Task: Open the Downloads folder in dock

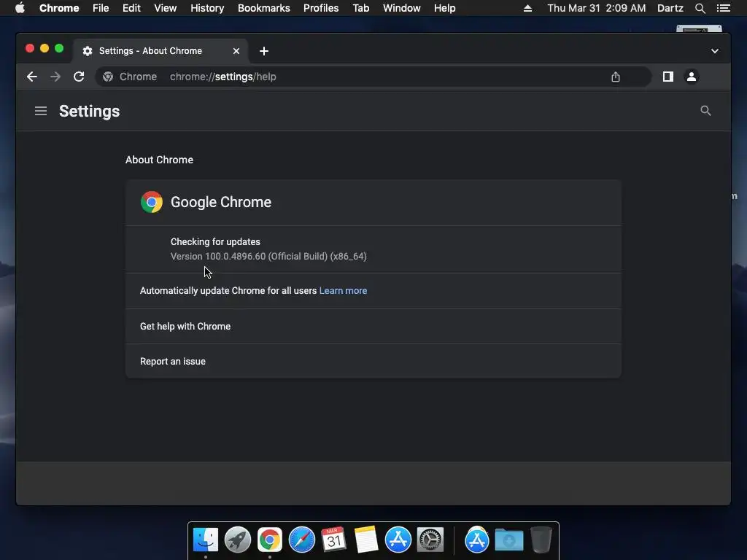Action: tap(508, 540)
